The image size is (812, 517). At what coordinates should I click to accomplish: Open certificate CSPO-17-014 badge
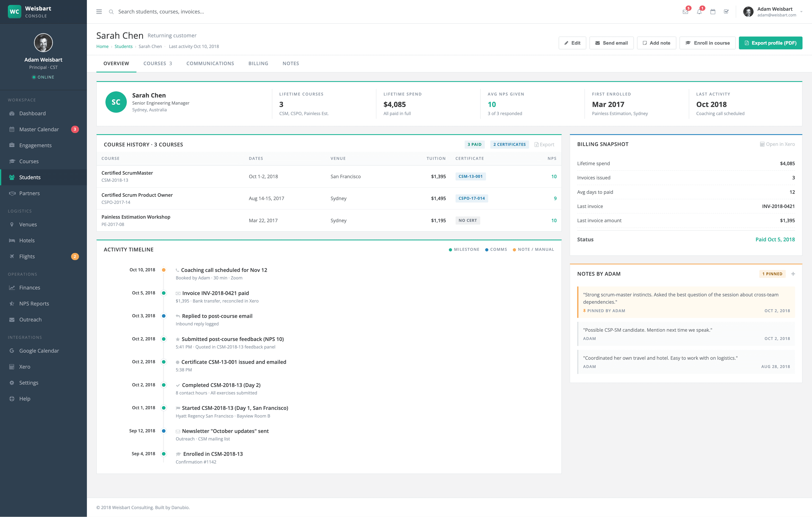471,198
